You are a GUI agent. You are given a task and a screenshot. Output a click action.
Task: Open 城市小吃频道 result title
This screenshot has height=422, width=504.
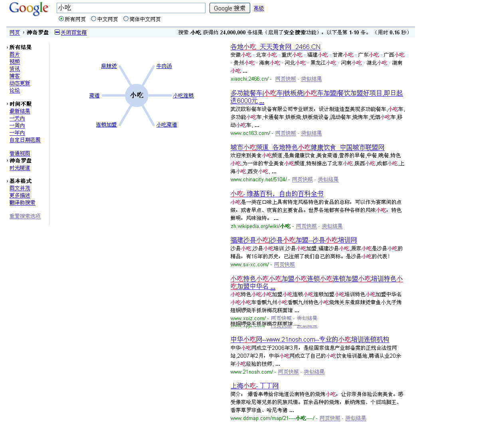click(x=307, y=148)
